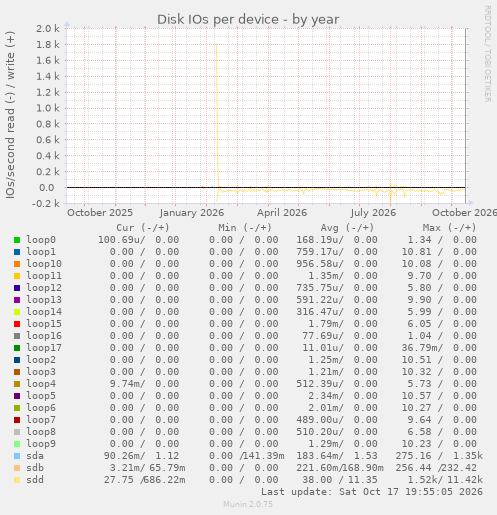
Task: Select the loop8 legend label
Action: click(x=41, y=432)
